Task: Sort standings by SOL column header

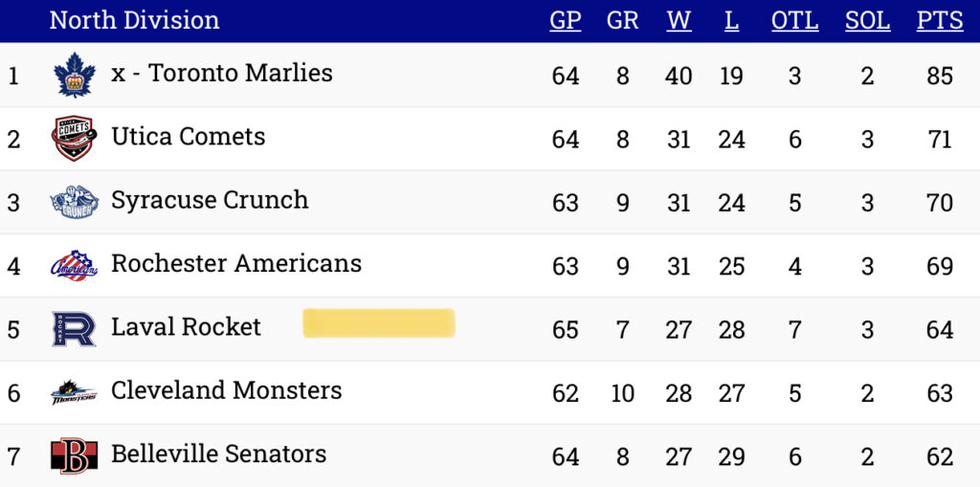Action: point(867,20)
